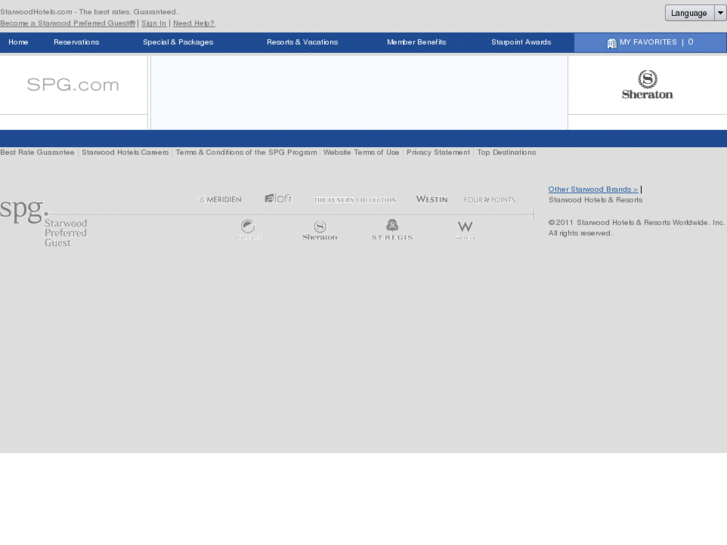The height and width of the screenshot is (545, 727).
Task: Click the ©2011 Starwood copyright text
Action: (x=636, y=223)
